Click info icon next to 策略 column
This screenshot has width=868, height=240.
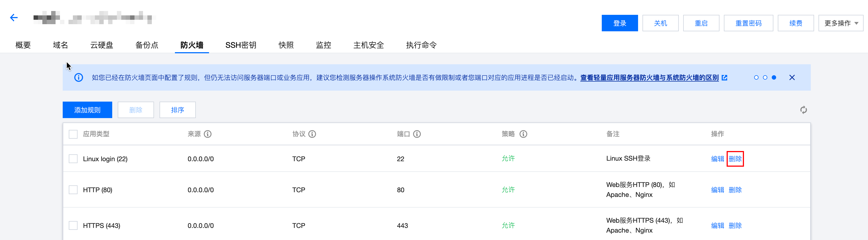click(x=523, y=134)
